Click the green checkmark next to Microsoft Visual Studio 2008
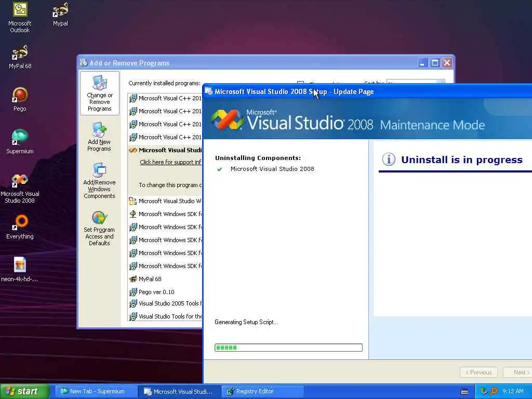Image resolution: width=532 pixels, height=399 pixels. pyautogui.click(x=220, y=169)
